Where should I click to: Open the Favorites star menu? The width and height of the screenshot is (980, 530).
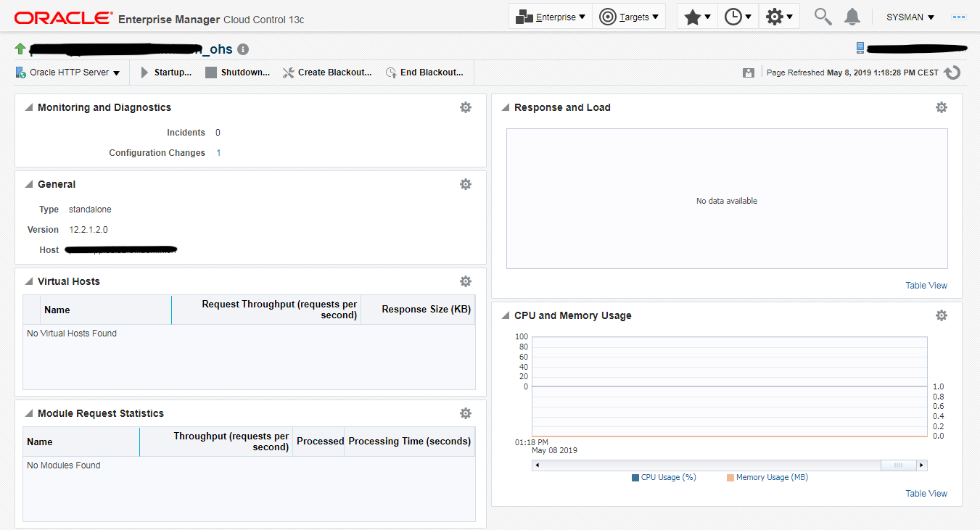(x=697, y=17)
